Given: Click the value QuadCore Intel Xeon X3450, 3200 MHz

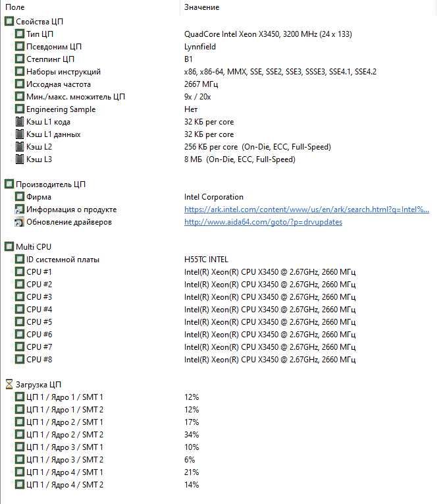Looking at the screenshot, I should 268,34.
